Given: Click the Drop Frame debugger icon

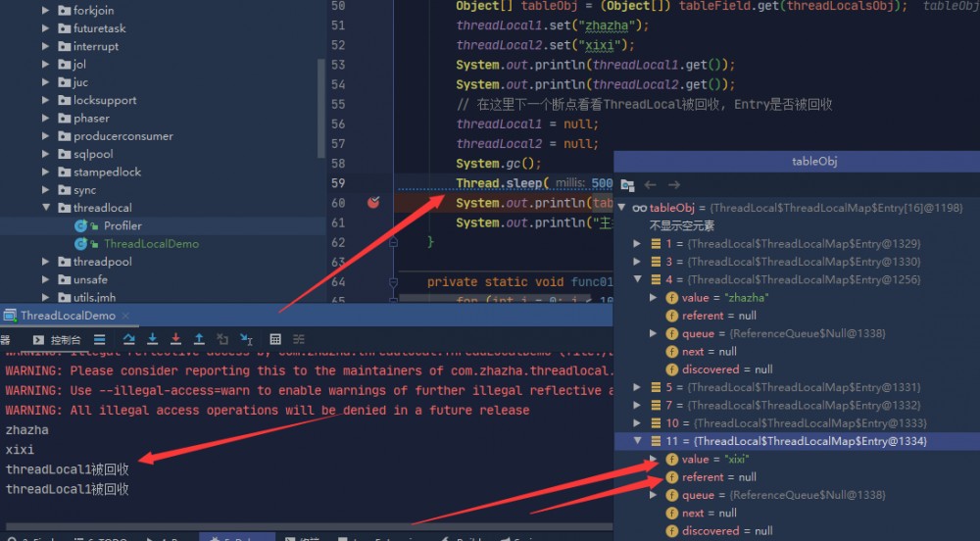Looking at the screenshot, I should click(222, 339).
